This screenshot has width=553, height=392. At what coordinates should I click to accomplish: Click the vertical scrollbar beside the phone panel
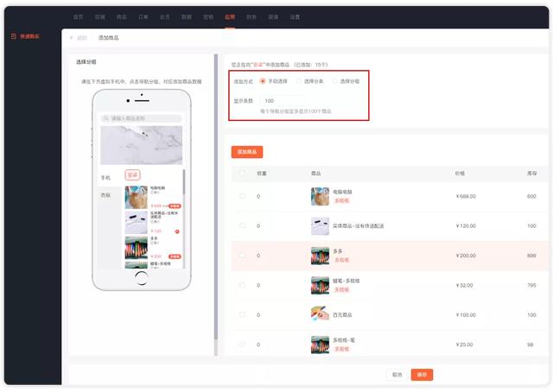tap(216, 198)
